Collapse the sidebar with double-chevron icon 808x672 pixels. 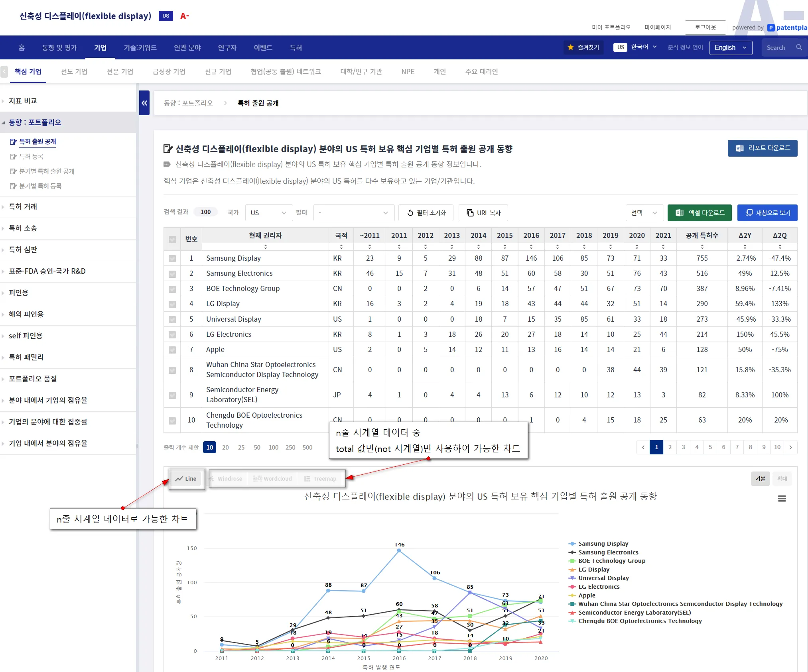click(144, 103)
